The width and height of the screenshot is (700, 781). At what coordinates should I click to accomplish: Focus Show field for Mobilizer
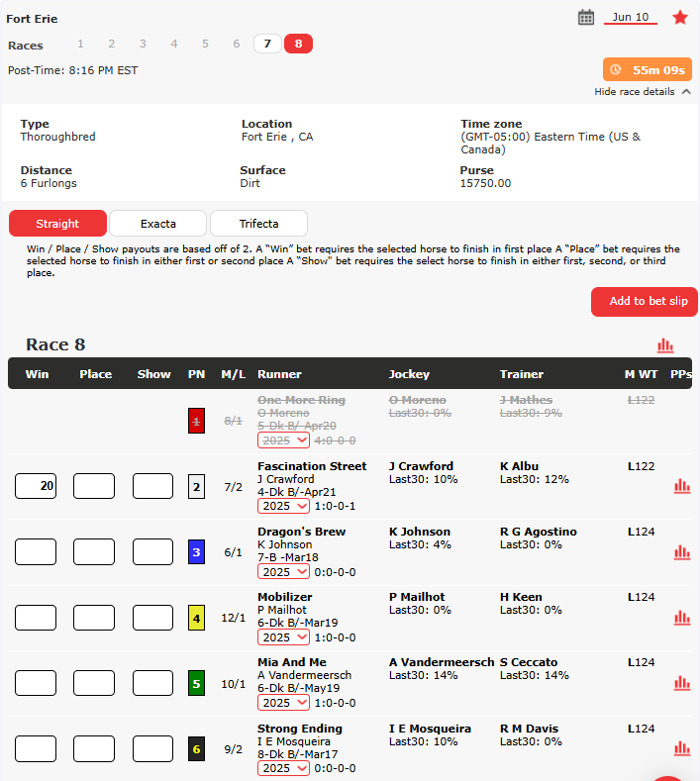click(x=152, y=618)
